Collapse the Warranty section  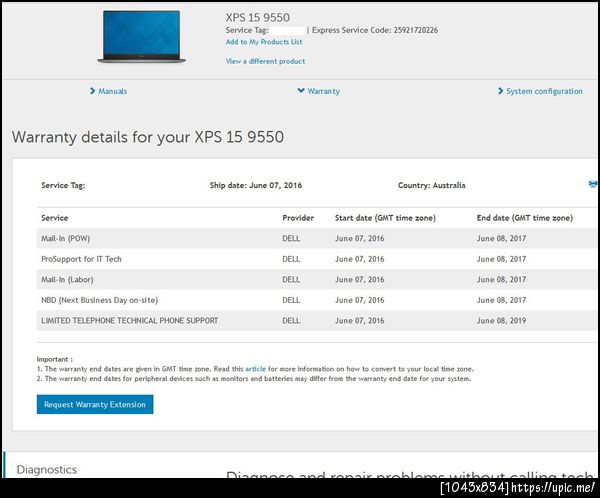tap(318, 91)
